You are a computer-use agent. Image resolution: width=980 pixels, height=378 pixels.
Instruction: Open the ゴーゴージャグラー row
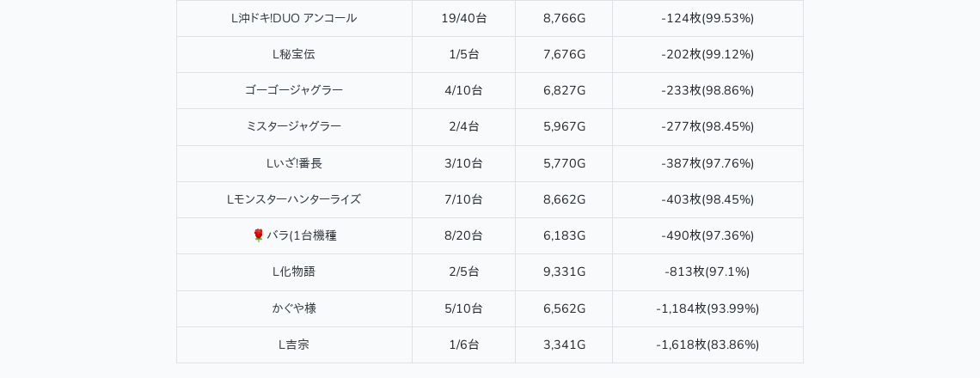294,90
